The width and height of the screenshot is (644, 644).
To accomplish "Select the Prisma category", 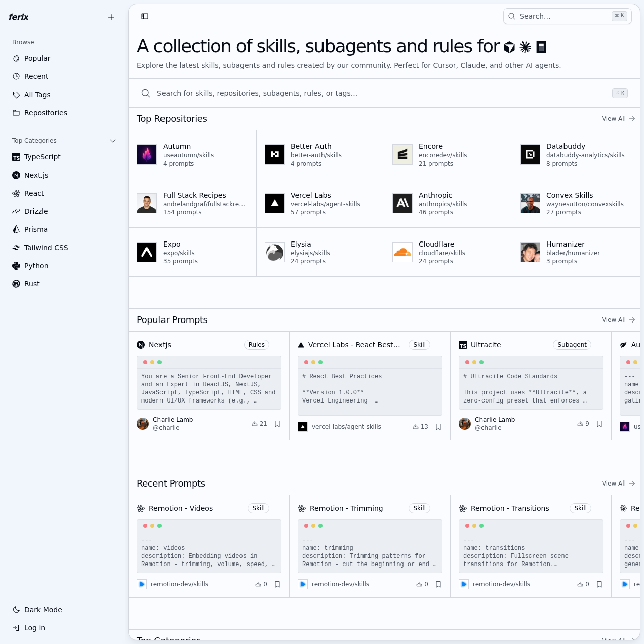I will point(64,229).
